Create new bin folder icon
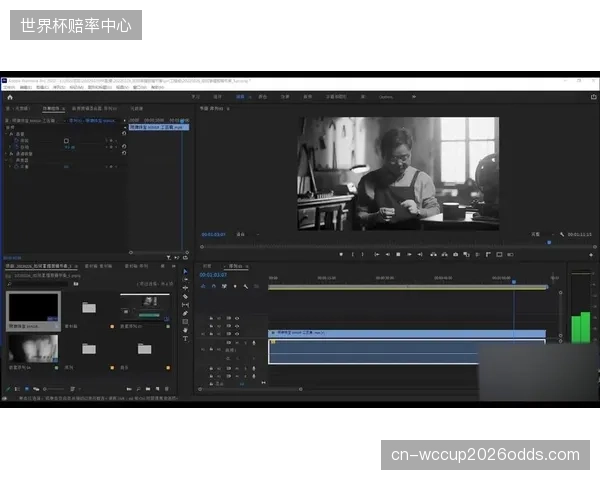 [x=148, y=389]
